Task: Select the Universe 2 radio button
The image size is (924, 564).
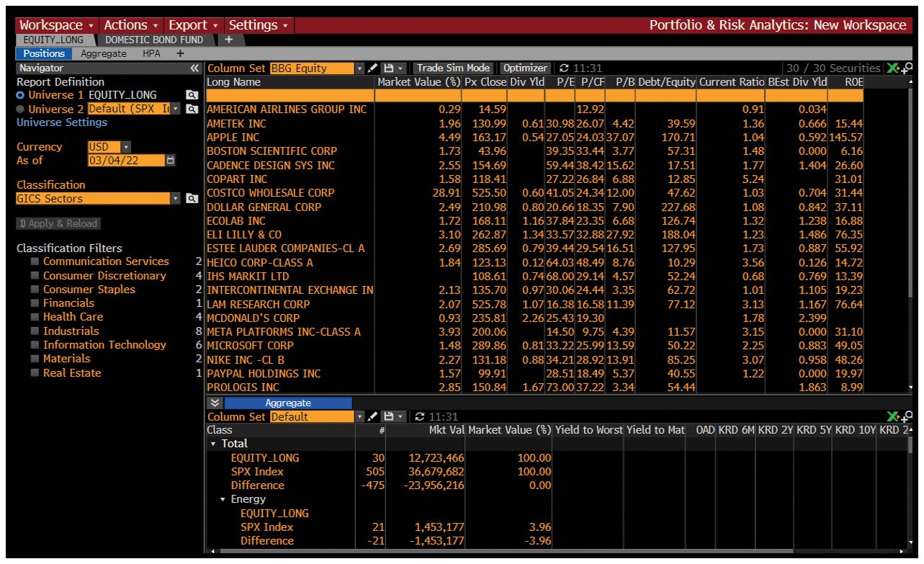Action: [21, 109]
